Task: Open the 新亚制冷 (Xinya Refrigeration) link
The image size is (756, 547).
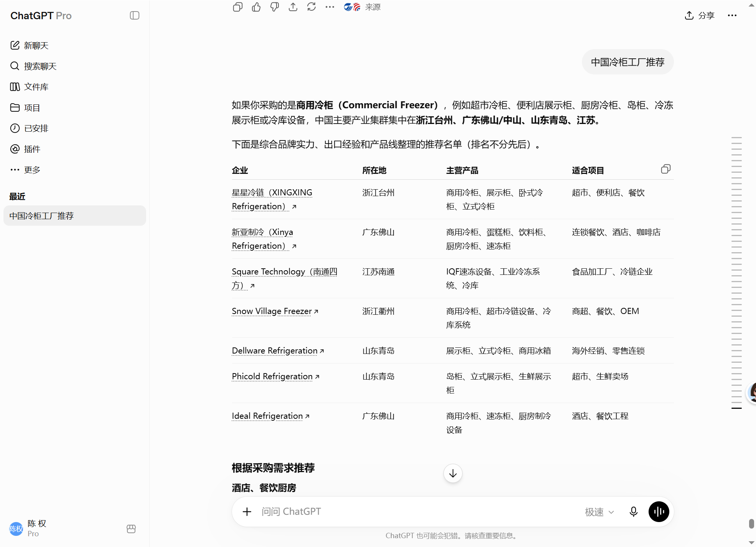Action: point(264,239)
